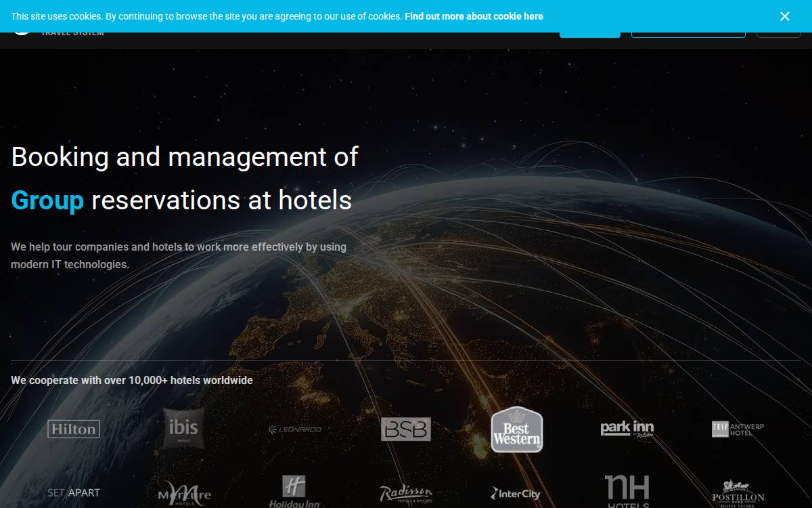
Task: Click the Park Inn by Radisson logo
Action: [627, 429]
